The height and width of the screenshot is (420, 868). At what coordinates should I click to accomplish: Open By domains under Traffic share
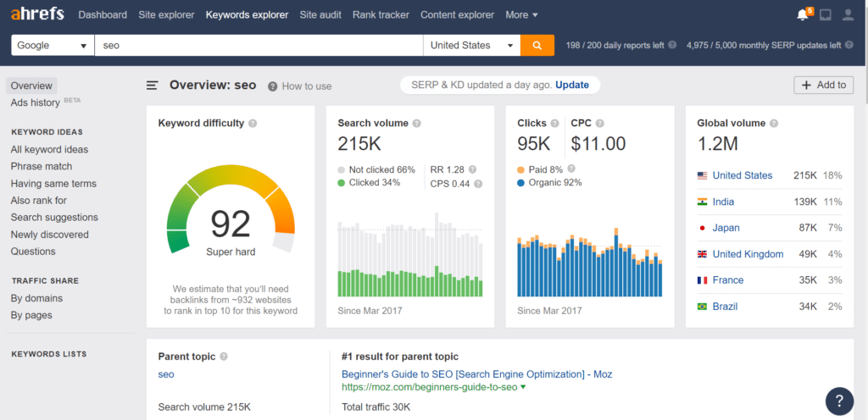click(36, 298)
